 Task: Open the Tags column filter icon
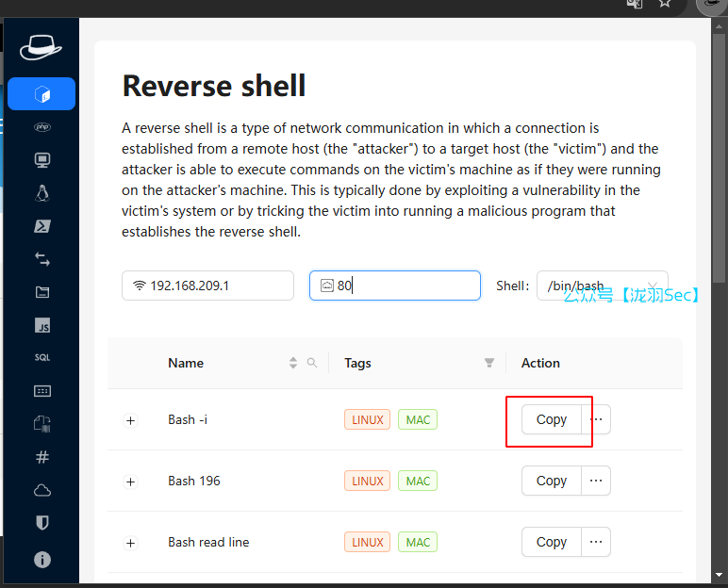click(488, 363)
